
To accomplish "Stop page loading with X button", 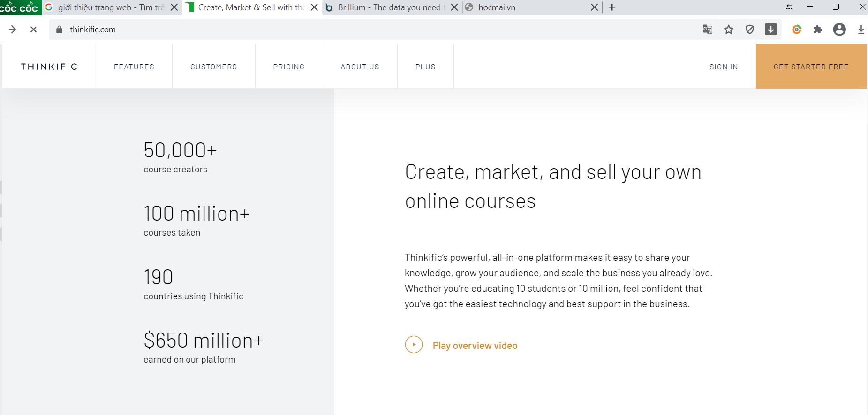I will click(33, 30).
